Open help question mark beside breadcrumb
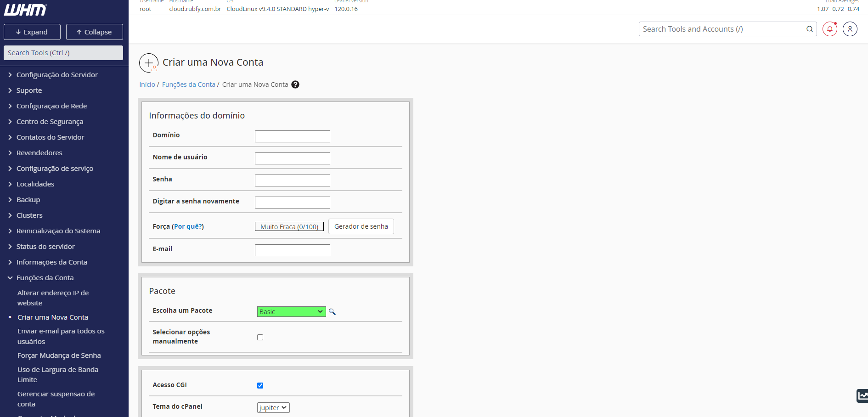 click(x=295, y=85)
